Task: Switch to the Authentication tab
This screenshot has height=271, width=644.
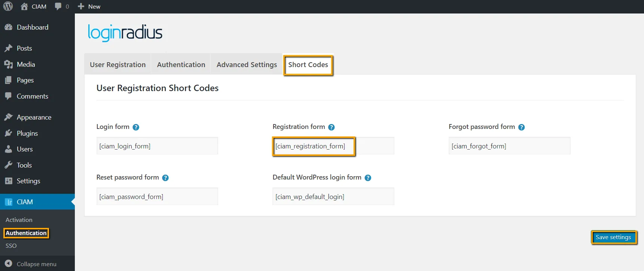Action: 181,64
